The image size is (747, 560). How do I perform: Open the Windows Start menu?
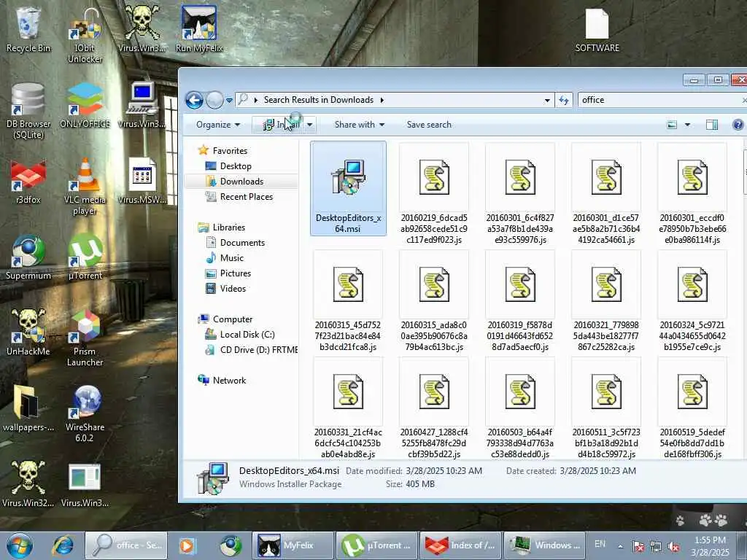(19, 545)
